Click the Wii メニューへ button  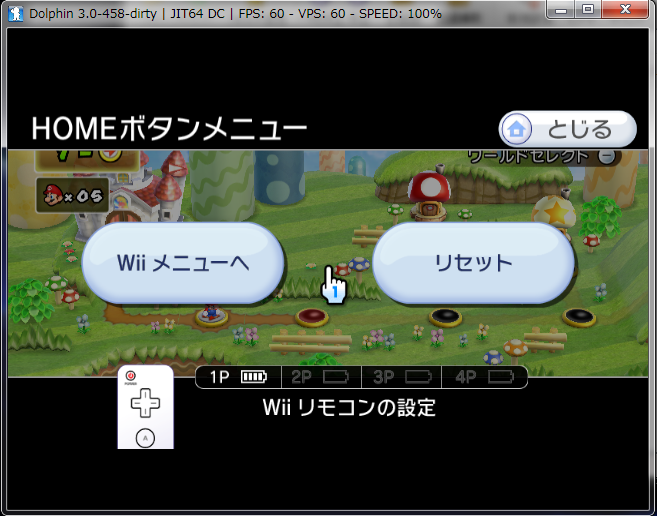183,263
